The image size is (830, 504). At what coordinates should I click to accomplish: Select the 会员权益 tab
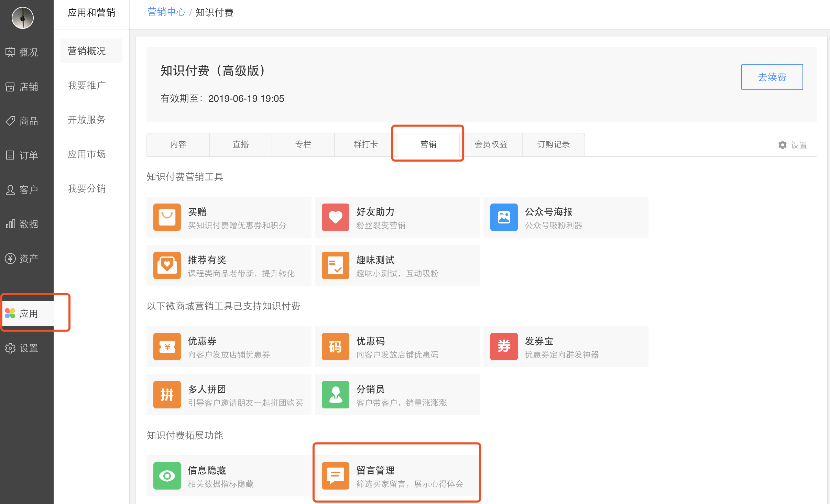pos(491,144)
